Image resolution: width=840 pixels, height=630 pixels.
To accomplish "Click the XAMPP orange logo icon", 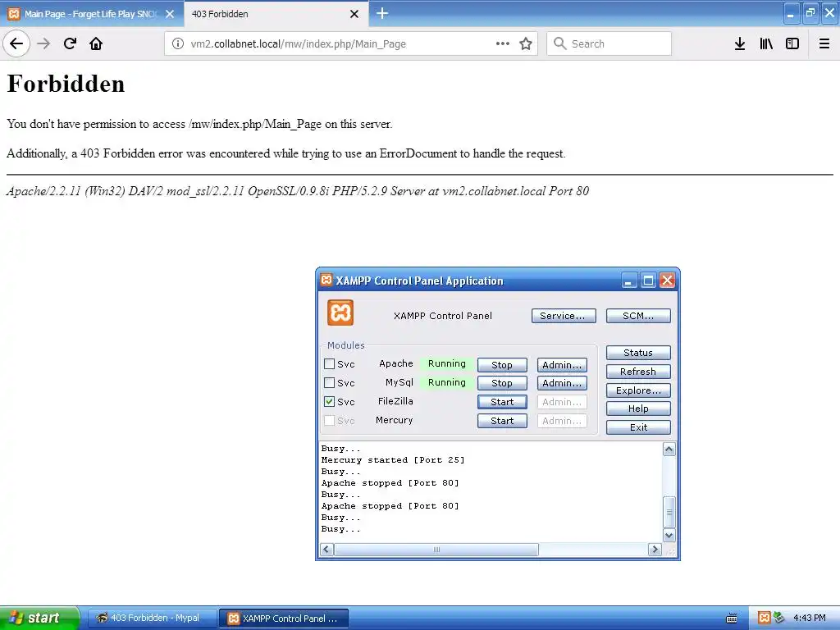I will (340, 313).
